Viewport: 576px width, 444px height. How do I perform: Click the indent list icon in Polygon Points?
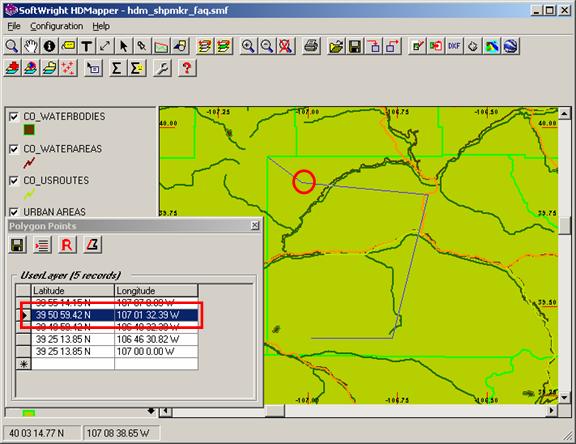click(42, 245)
